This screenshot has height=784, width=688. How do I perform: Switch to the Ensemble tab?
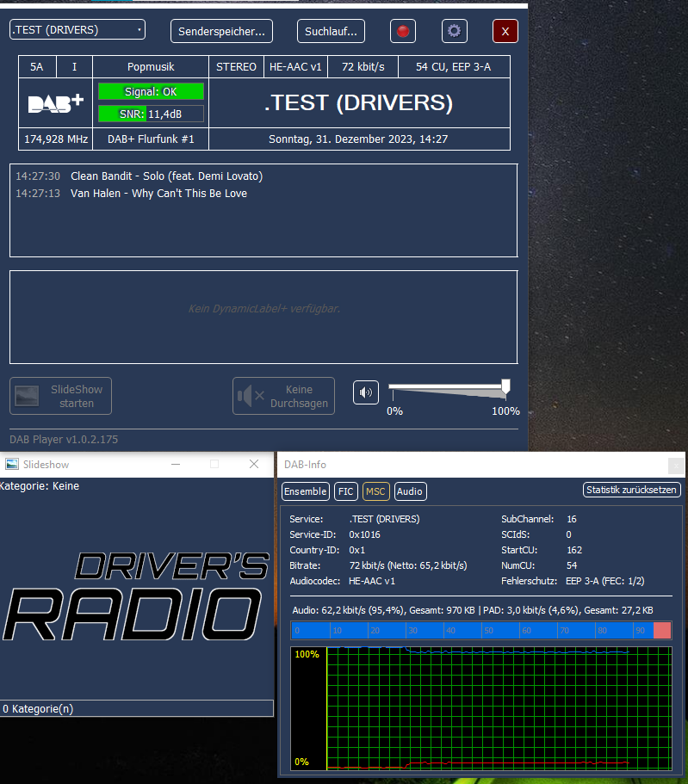click(x=306, y=491)
